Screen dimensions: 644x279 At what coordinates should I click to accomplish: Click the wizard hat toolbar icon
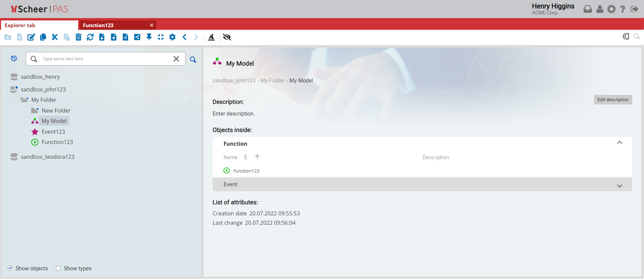tap(211, 37)
